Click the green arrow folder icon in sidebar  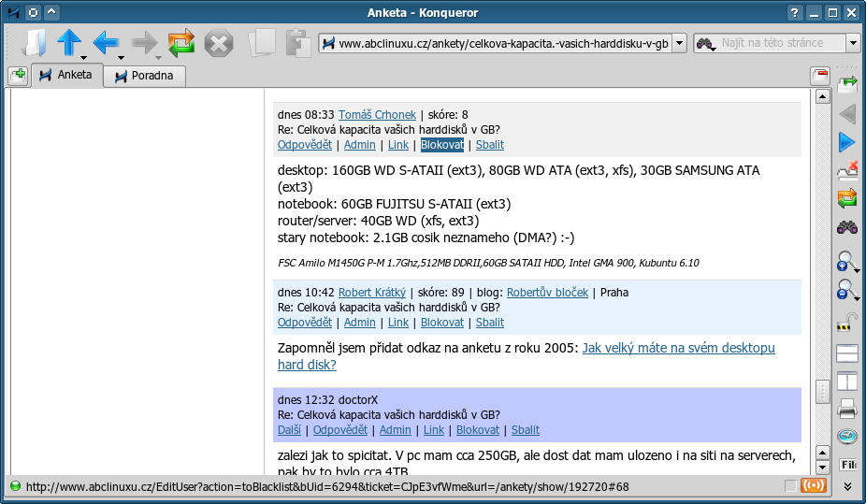(847, 84)
